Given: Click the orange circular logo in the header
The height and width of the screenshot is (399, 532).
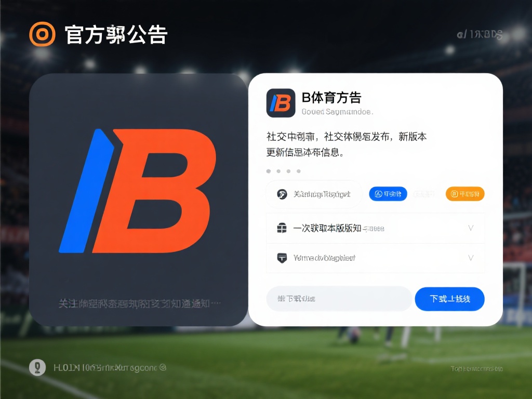Looking at the screenshot, I should click(42, 34).
